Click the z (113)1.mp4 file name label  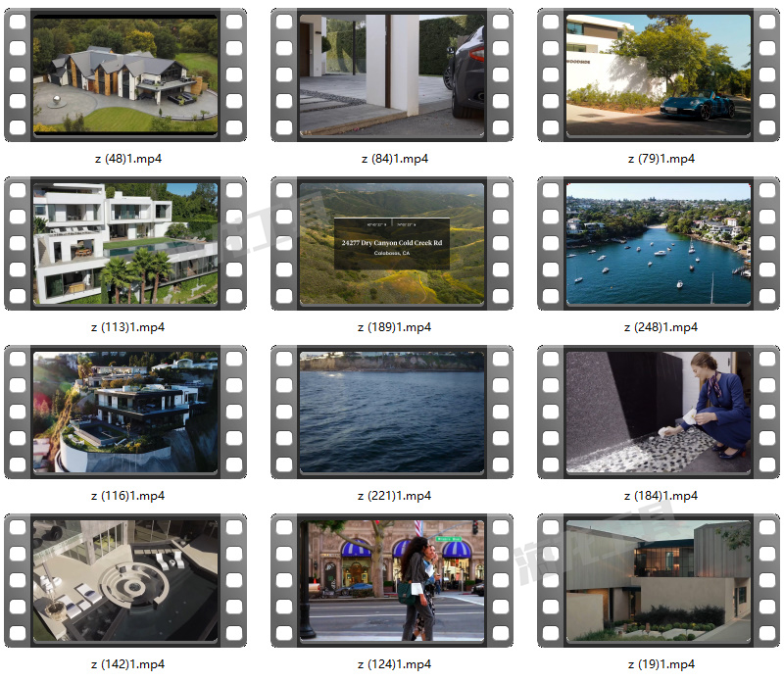pos(127,327)
